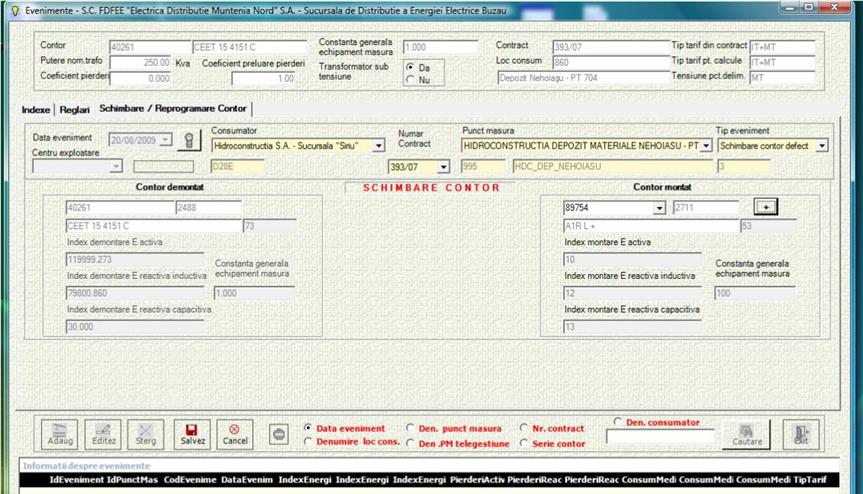Select 'Nu' for Transformator sub tensiune
Image resolution: width=863 pixels, height=494 pixels.
point(410,79)
